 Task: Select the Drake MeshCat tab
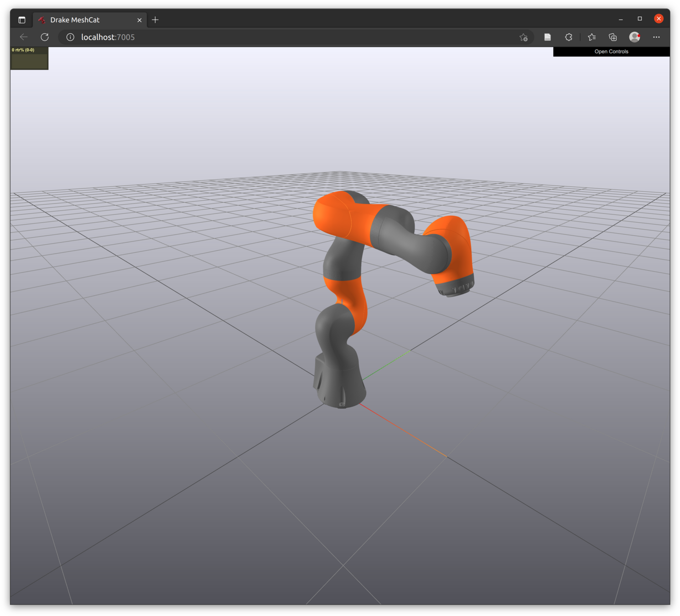pos(90,20)
